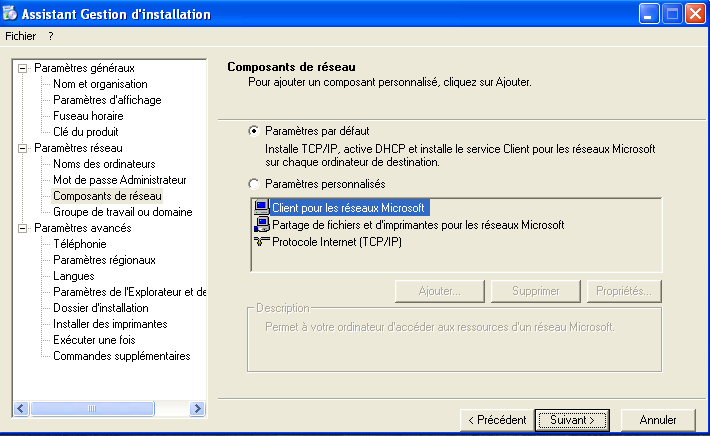Select Paramètres régionaux in the tree
Screen dimensions: 710x436
pyautogui.click(x=104, y=260)
